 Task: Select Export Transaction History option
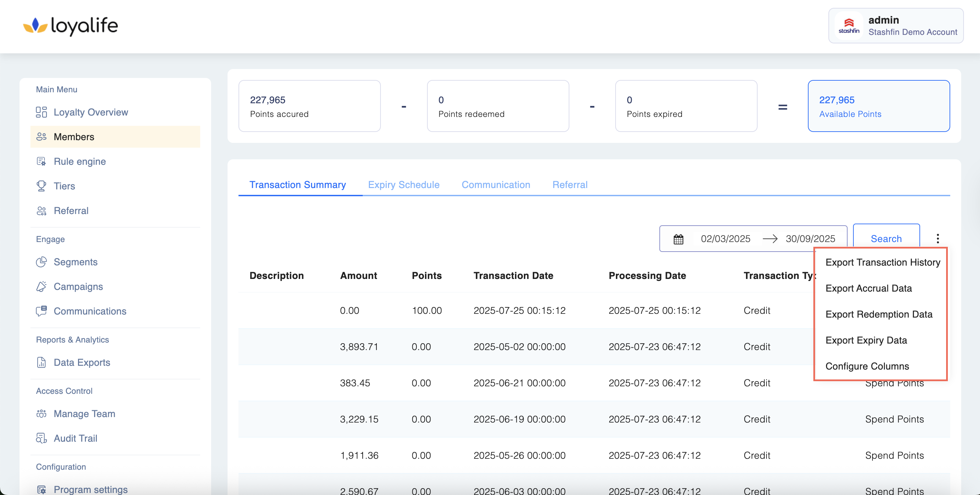(882, 262)
